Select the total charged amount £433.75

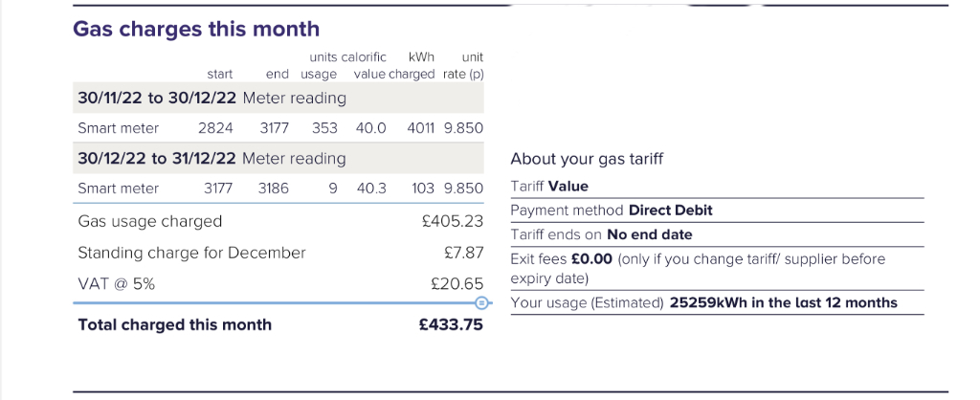pos(452,325)
